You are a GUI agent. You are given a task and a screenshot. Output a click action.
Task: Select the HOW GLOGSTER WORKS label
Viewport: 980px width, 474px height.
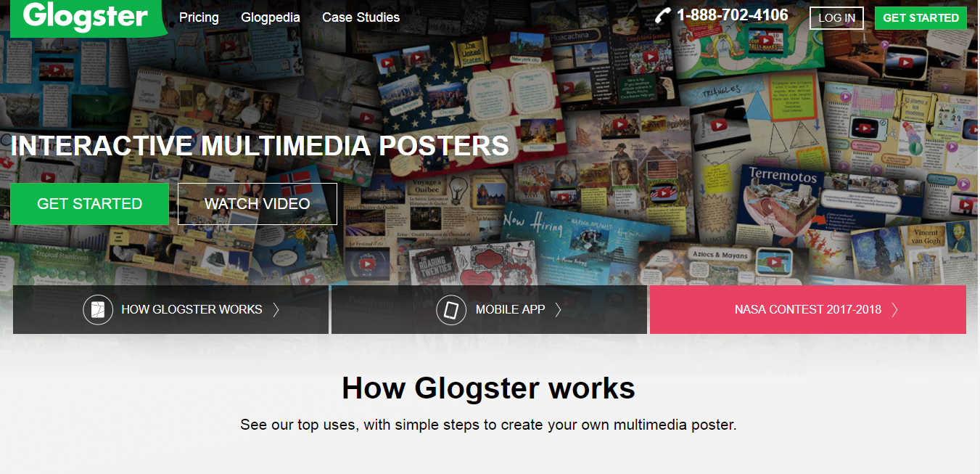[192, 310]
